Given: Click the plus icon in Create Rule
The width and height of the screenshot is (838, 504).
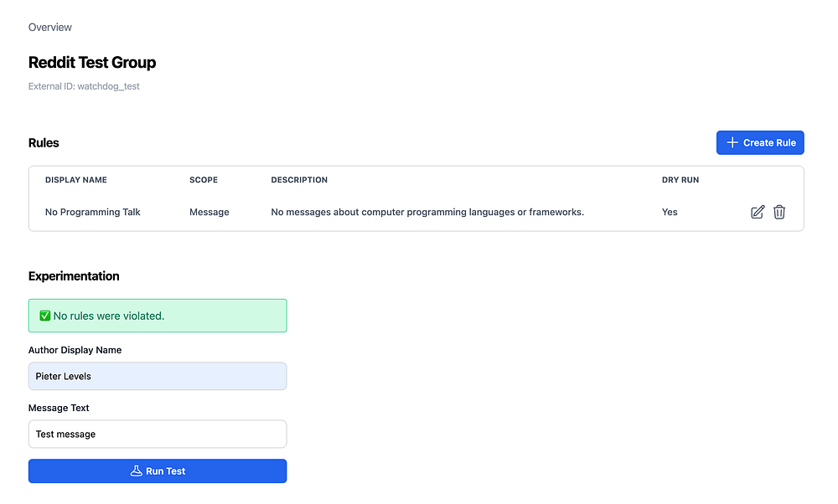Looking at the screenshot, I should (x=732, y=142).
